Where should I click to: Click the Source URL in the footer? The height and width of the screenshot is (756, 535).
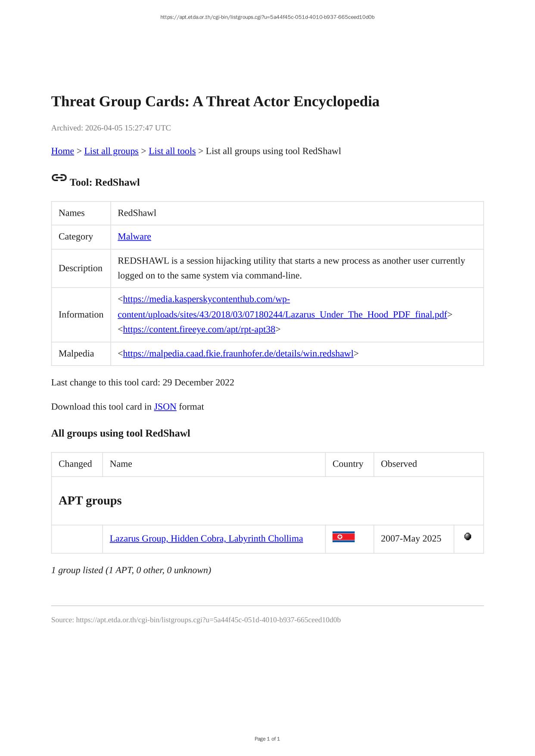click(208, 620)
